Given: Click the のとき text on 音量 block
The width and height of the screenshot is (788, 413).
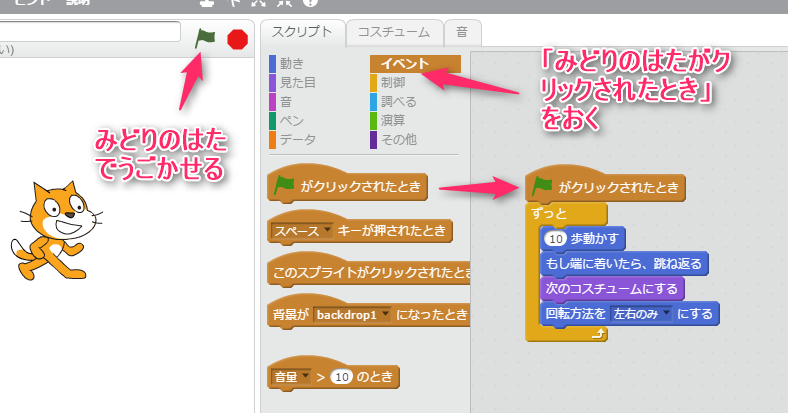Looking at the screenshot, I should pos(374,376).
